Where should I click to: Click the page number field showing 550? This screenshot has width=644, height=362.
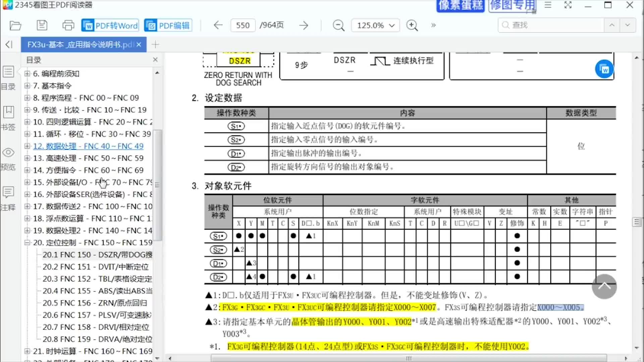243,25
